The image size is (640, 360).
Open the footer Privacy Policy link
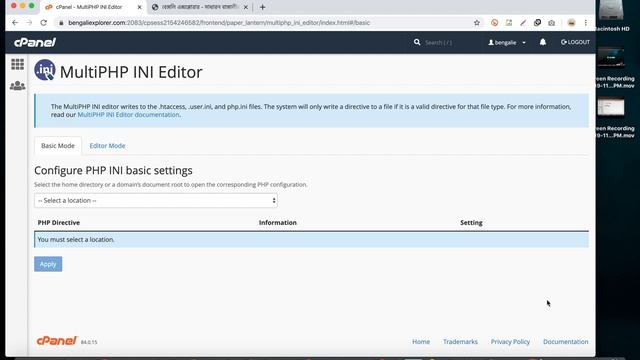pyautogui.click(x=510, y=342)
